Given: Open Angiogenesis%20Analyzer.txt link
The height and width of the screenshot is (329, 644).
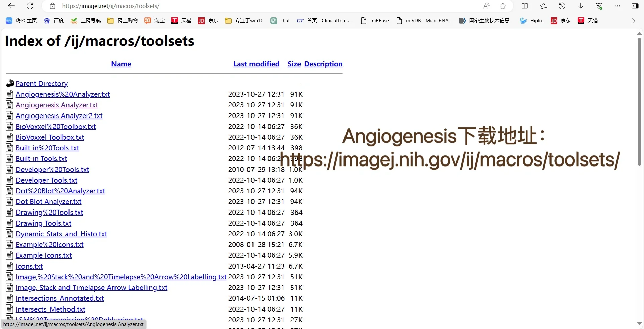Looking at the screenshot, I should [x=63, y=94].
